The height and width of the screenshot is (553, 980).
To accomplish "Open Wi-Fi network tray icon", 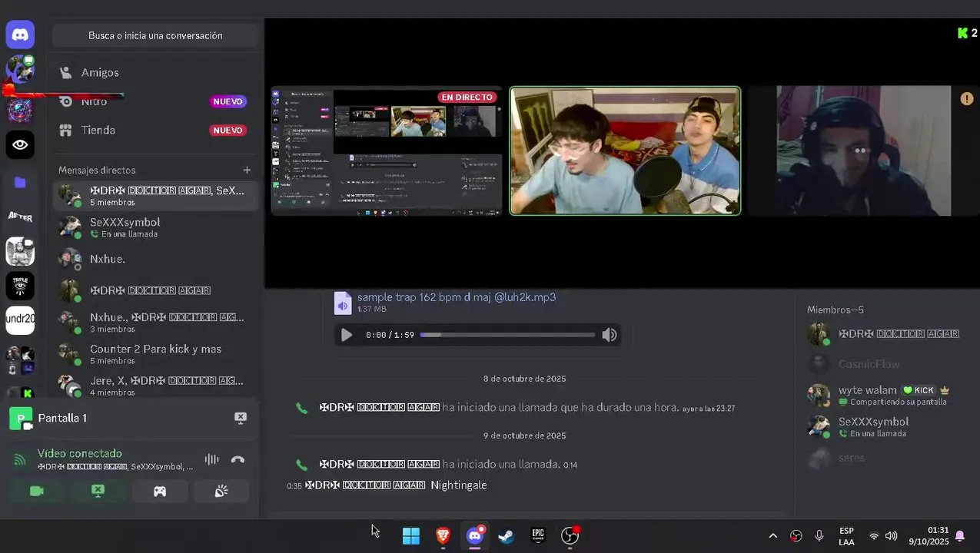I will click(873, 535).
